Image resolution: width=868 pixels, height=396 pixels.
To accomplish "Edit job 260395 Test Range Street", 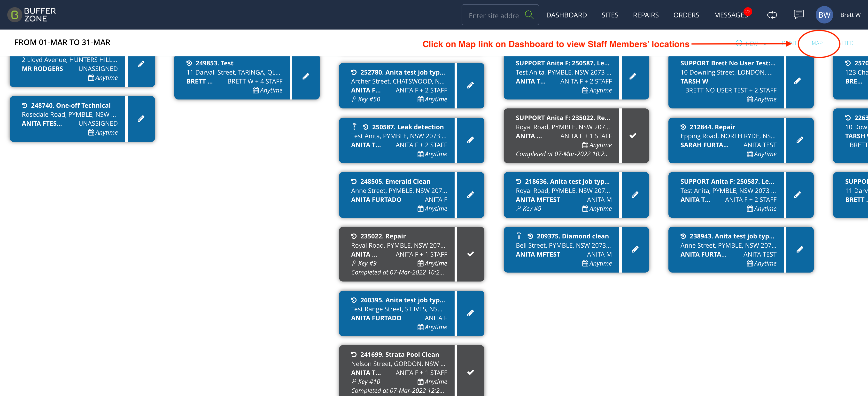I will [x=470, y=313].
